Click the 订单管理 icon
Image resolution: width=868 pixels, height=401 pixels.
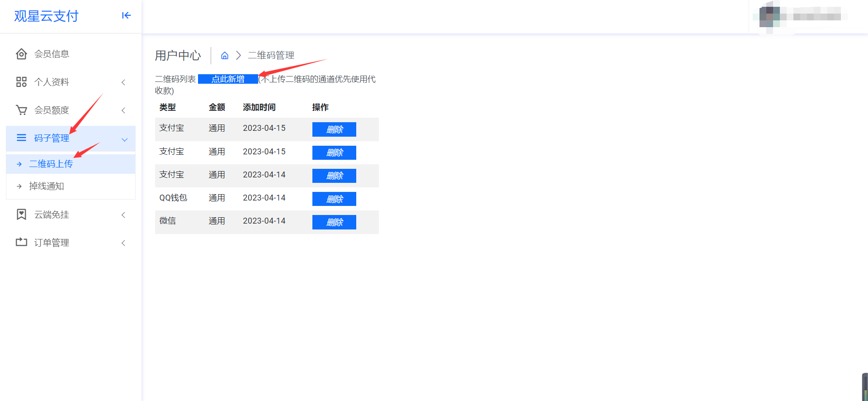[x=21, y=242]
